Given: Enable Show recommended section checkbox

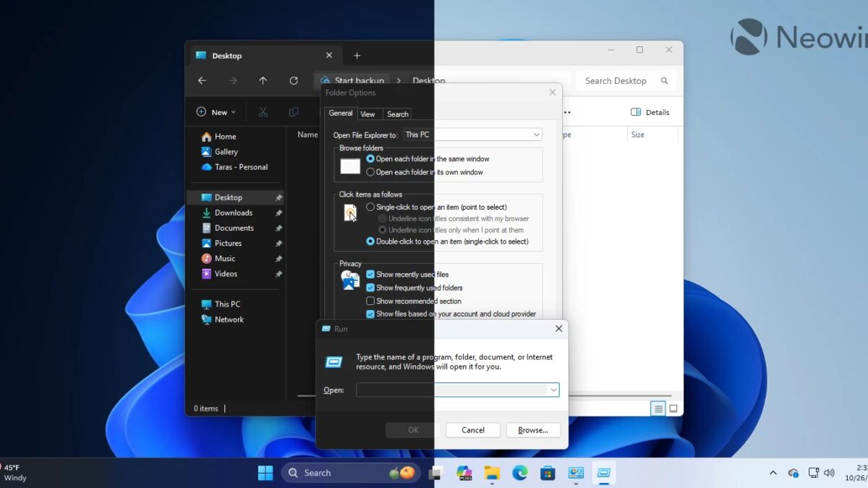Looking at the screenshot, I should tap(370, 301).
